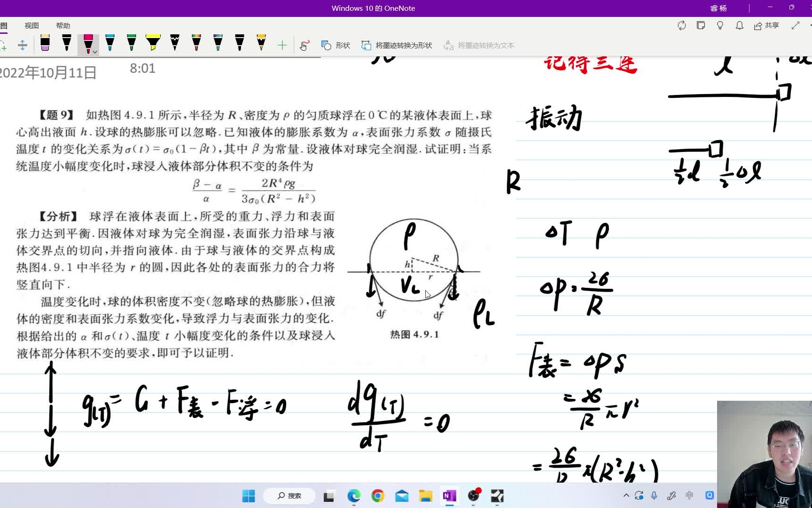Add a new pen with the plus button
The height and width of the screenshot is (508, 812).
pos(282,45)
